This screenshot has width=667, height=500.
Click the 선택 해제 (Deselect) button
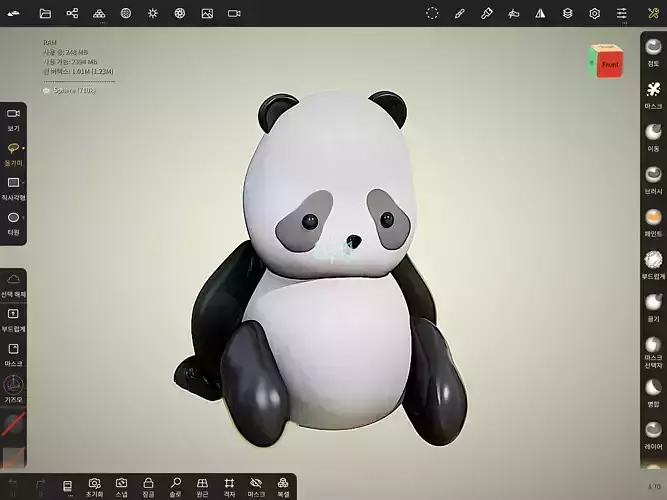click(x=13, y=286)
